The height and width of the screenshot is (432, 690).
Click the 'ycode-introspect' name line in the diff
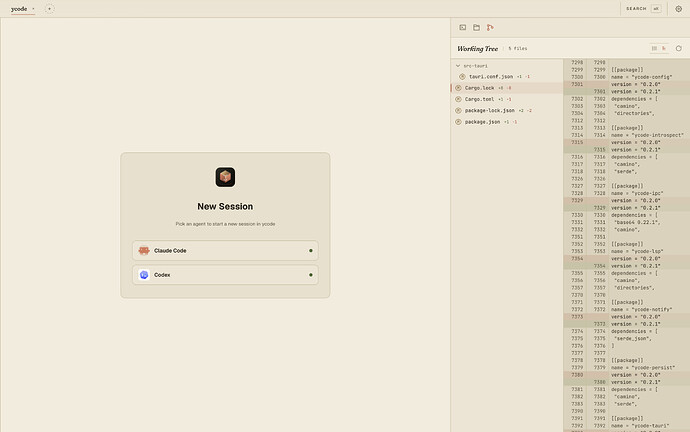pos(647,135)
